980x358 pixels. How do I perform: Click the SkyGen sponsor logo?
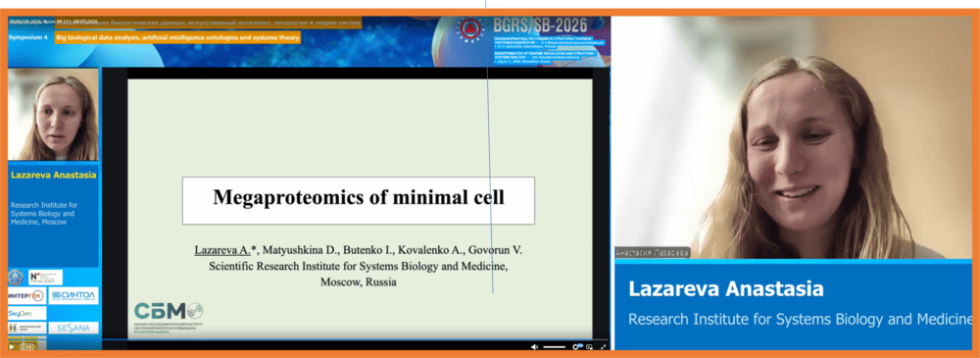click(x=26, y=314)
